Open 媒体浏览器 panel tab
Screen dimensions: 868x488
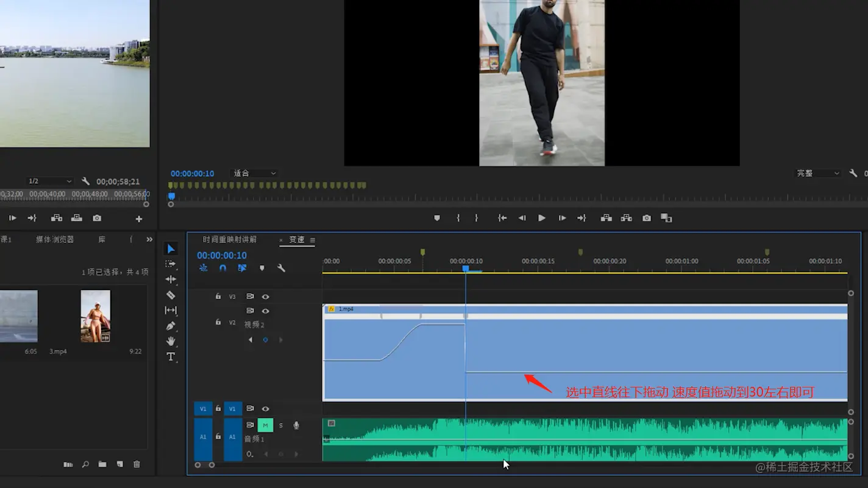coord(55,239)
